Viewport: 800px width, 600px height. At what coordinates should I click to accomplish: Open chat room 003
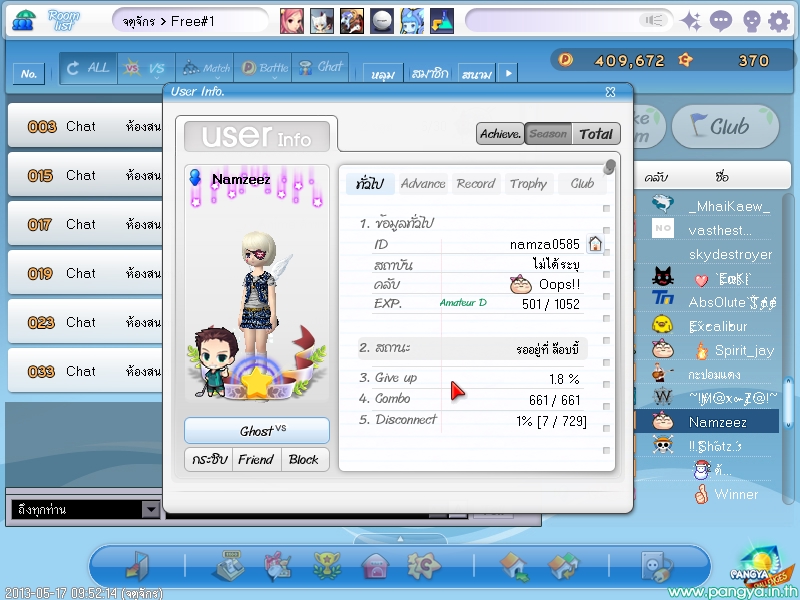tap(86, 126)
